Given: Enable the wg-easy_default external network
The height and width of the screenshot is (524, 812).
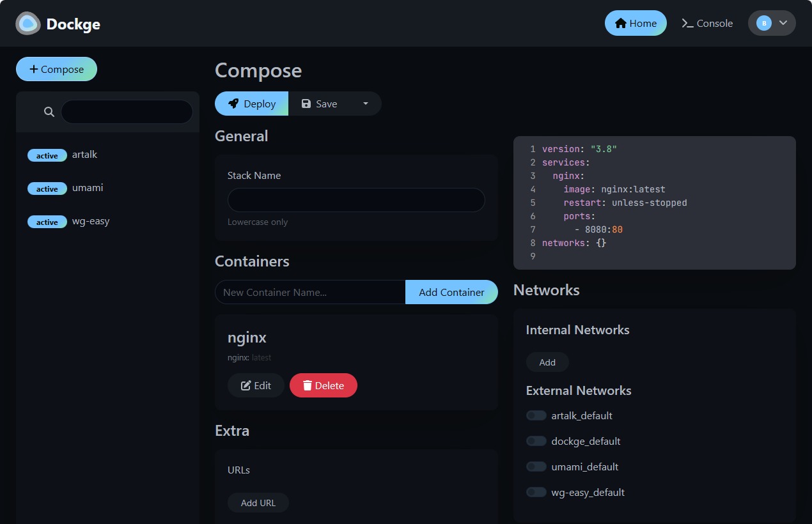Looking at the screenshot, I should pos(536,491).
